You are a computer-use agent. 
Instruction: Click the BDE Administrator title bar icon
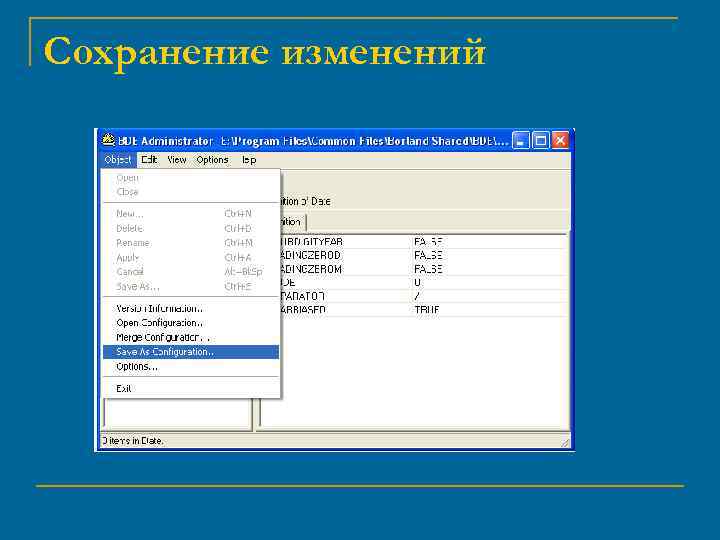click(x=108, y=140)
